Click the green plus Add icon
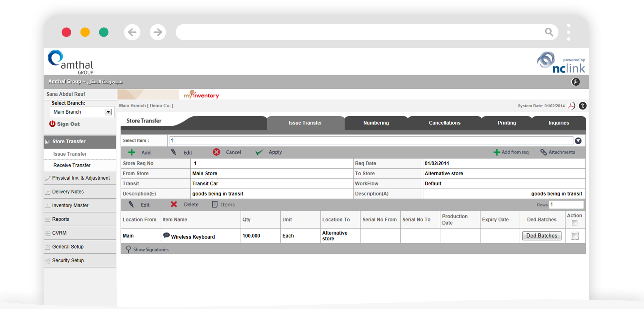The height and width of the screenshot is (309, 644). [132, 152]
